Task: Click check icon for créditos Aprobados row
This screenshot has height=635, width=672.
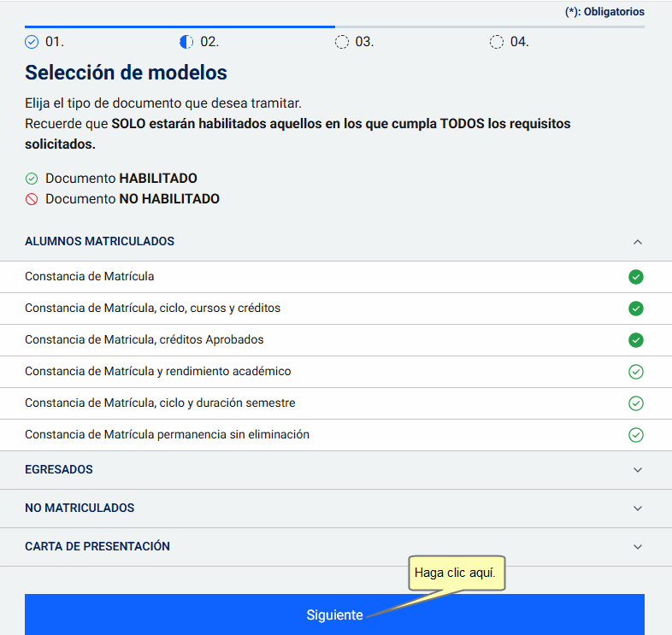Action: pyautogui.click(x=635, y=340)
